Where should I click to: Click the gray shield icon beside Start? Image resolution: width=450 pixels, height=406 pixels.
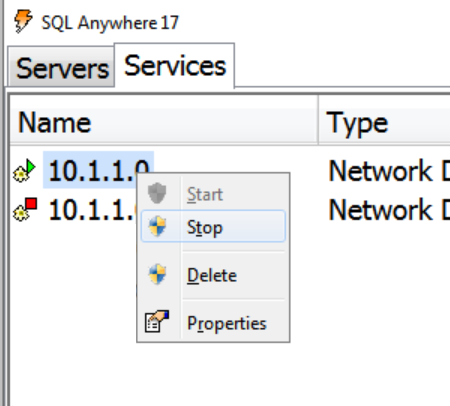point(157,193)
